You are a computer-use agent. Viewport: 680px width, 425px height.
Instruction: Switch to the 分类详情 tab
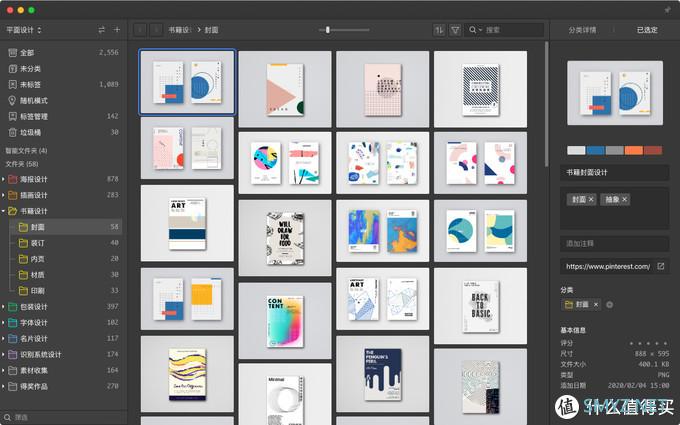point(582,30)
